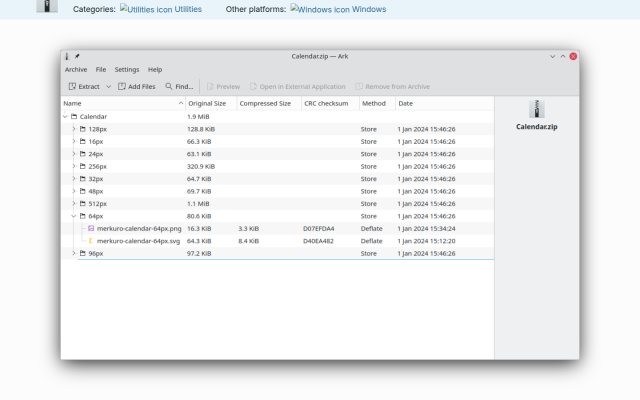Viewport: 640px width, 400px height.
Task: Sort by Method column header
Action: click(377, 104)
